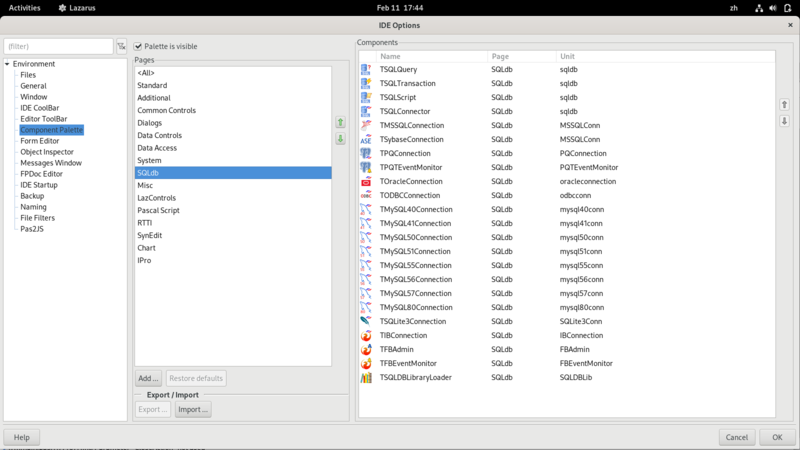Select IDE Startup tree item
Image resolution: width=800 pixels, height=450 pixels.
39,185
